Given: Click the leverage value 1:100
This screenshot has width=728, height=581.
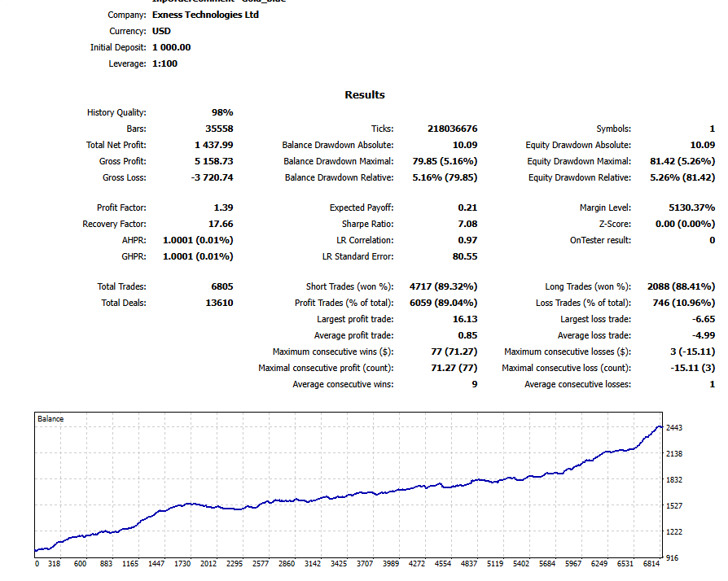Looking at the screenshot, I should (x=164, y=63).
